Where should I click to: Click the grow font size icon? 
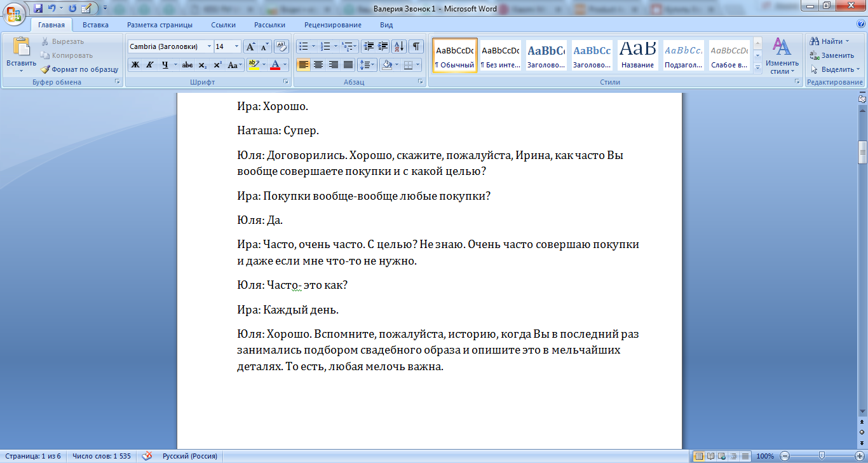(250, 46)
